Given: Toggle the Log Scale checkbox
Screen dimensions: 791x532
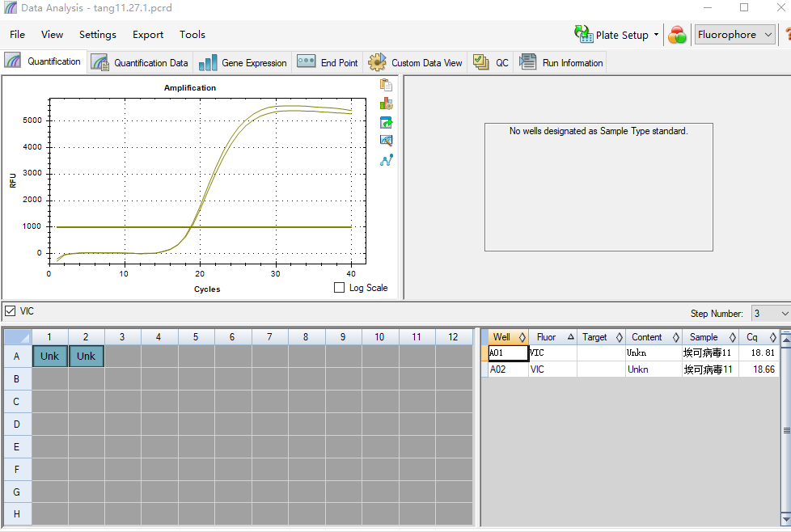Looking at the screenshot, I should coord(339,288).
